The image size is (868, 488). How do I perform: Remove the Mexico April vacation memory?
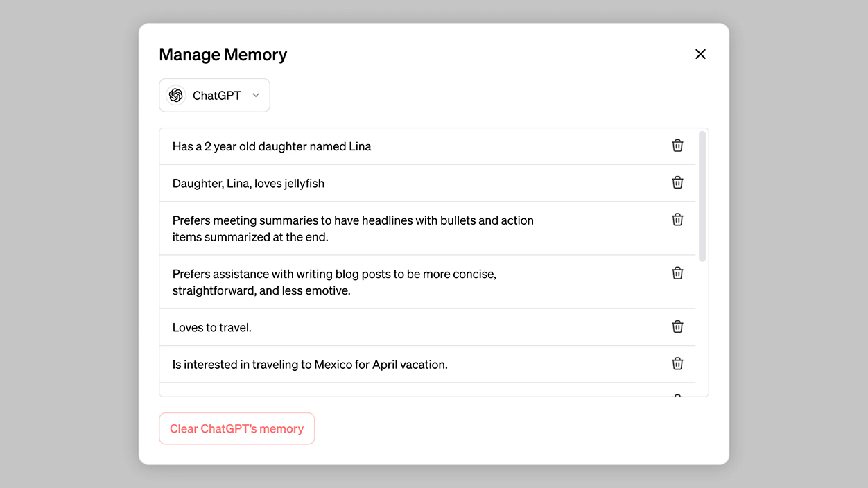pyautogui.click(x=677, y=363)
